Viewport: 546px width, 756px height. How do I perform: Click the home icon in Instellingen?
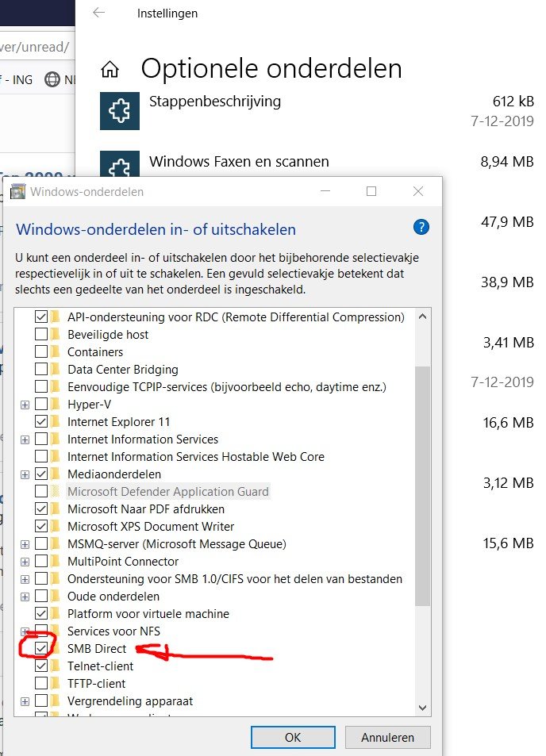(110, 70)
